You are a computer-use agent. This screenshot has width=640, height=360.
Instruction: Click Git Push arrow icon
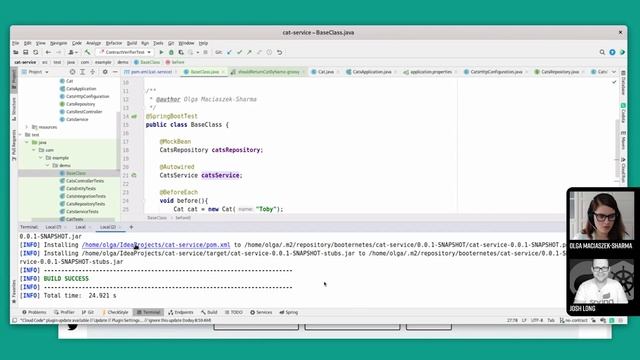point(249,52)
